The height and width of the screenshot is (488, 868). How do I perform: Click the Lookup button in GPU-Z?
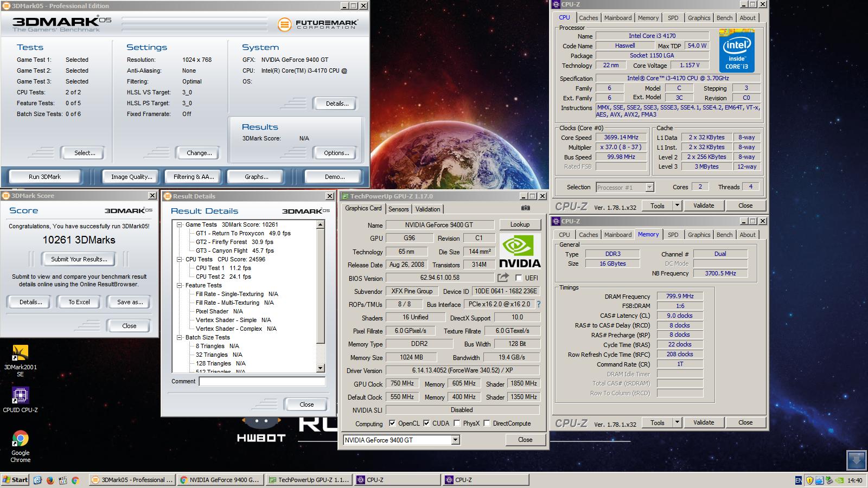coord(520,224)
